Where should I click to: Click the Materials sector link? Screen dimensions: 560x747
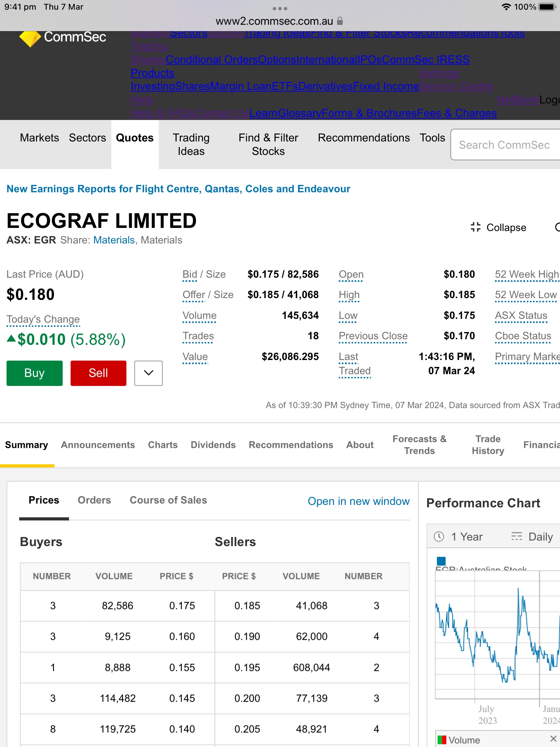click(x=114, y=240)
